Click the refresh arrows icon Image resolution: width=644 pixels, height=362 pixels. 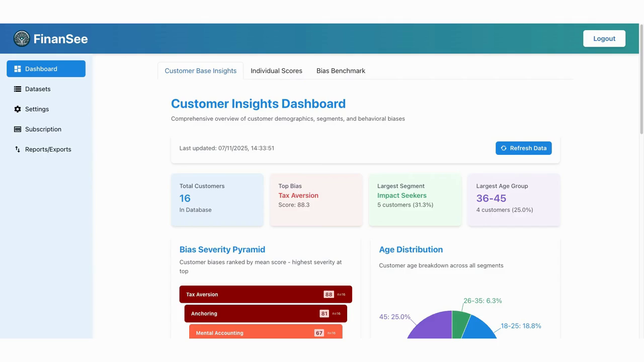(504, 148)
